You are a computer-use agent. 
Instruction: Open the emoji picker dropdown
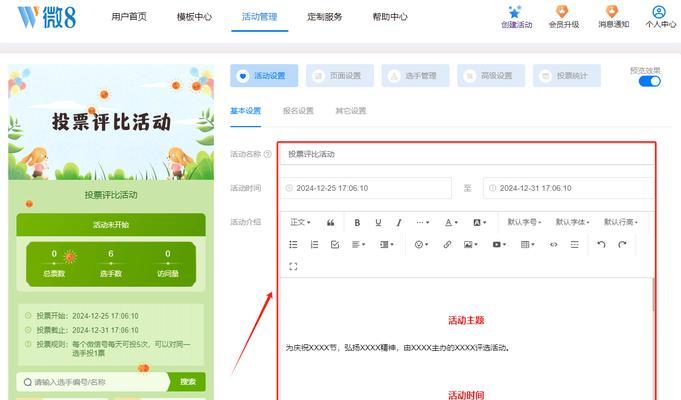click(x=421, y=245)
